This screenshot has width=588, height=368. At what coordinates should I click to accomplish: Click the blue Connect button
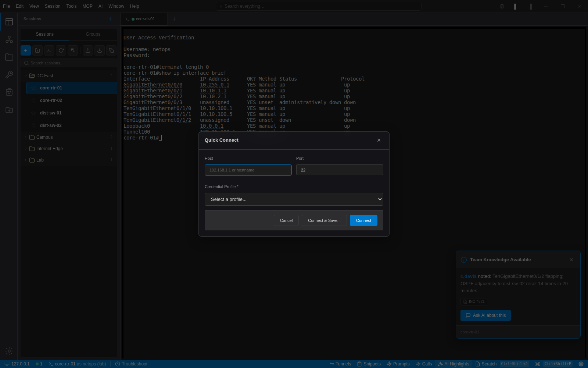[x=363, y=220]
